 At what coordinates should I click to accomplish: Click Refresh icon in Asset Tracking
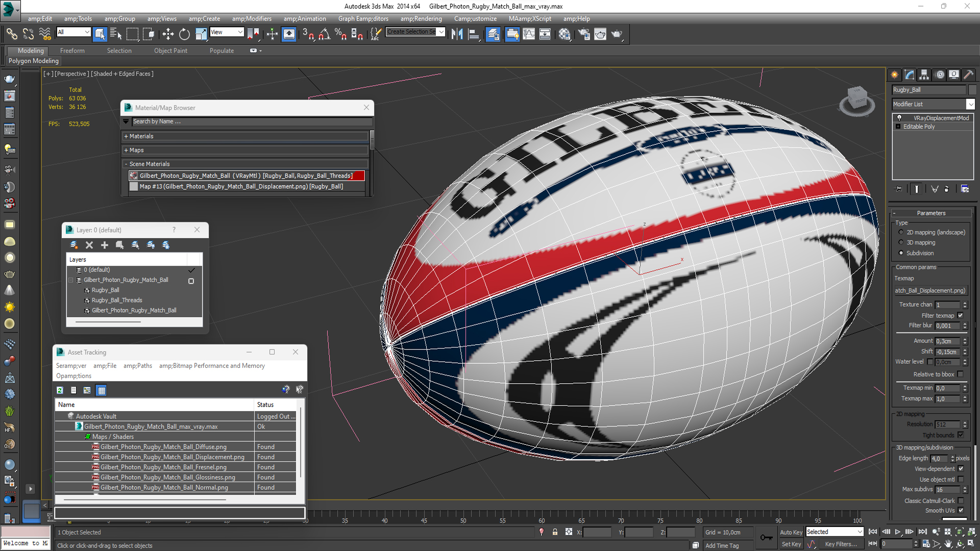(x=60, y=390)
